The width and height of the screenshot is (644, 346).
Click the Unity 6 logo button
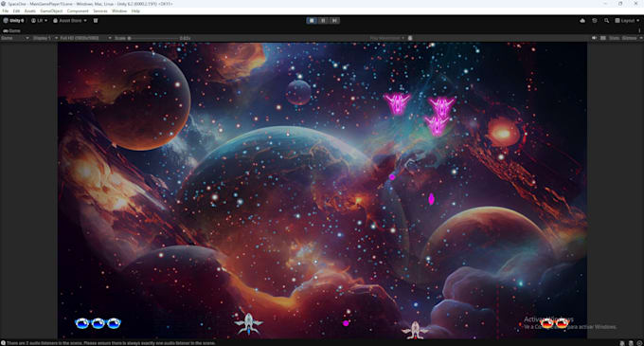(x=13, y=21)
